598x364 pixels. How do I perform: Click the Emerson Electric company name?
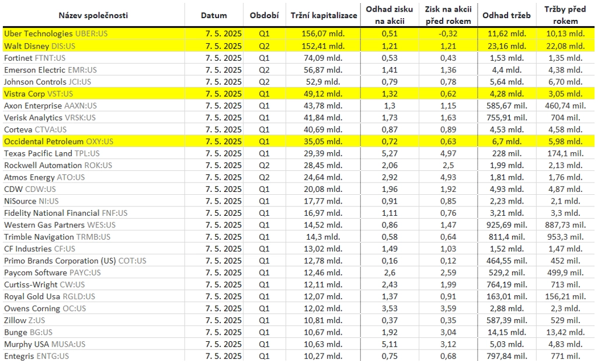pos(34,70)
